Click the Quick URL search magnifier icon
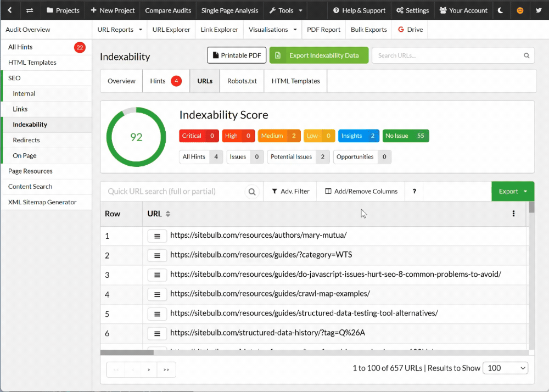Image resolution: width=549 pixels, height=392 pixels. pyautogui.click(x=252, y=192)
